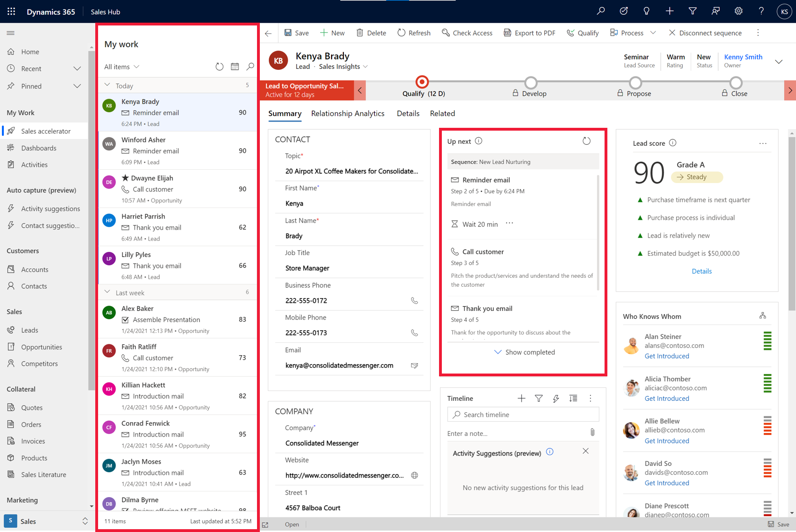The width and height of the screenshot is (796, 532).
Task: Open Details link below the lead score
Action: pos(702,271)
